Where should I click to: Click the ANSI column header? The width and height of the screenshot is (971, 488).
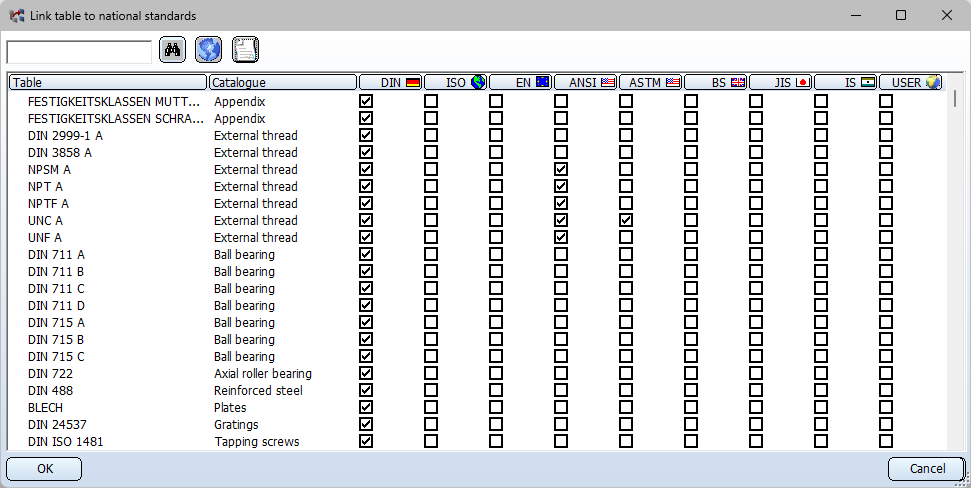pos(586,82)
